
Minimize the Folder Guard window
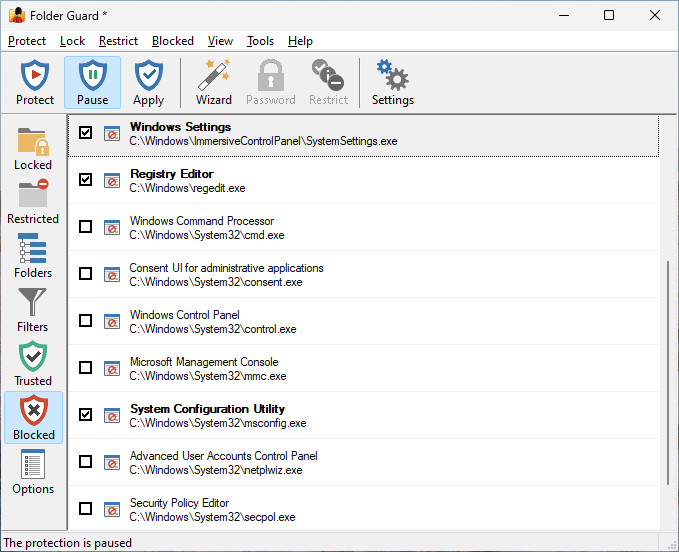[x=564, y=15]
